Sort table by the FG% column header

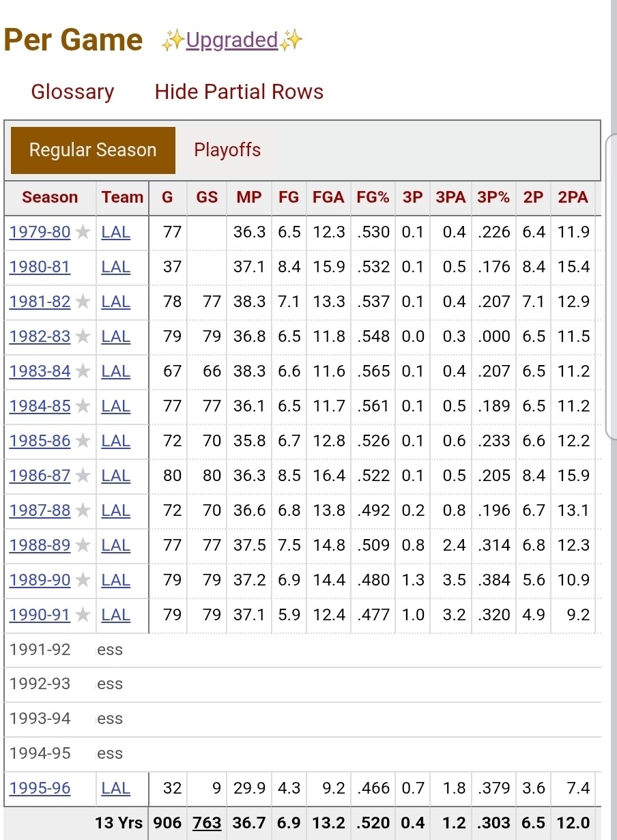tap(373, 197)
